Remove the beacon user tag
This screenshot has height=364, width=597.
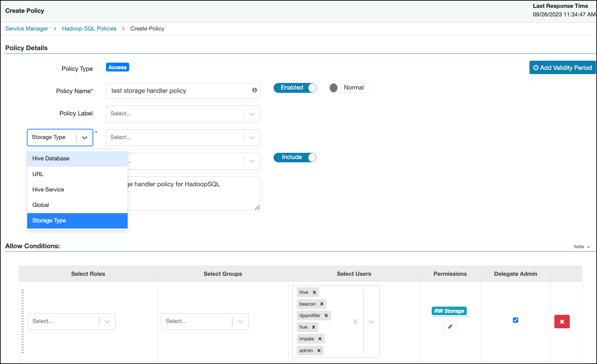coord(322,304)
